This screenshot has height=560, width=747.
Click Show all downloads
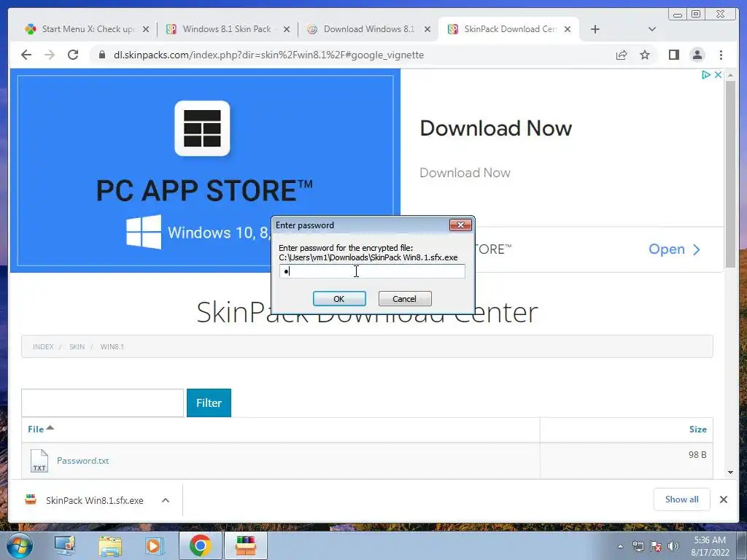coord(682,499)
